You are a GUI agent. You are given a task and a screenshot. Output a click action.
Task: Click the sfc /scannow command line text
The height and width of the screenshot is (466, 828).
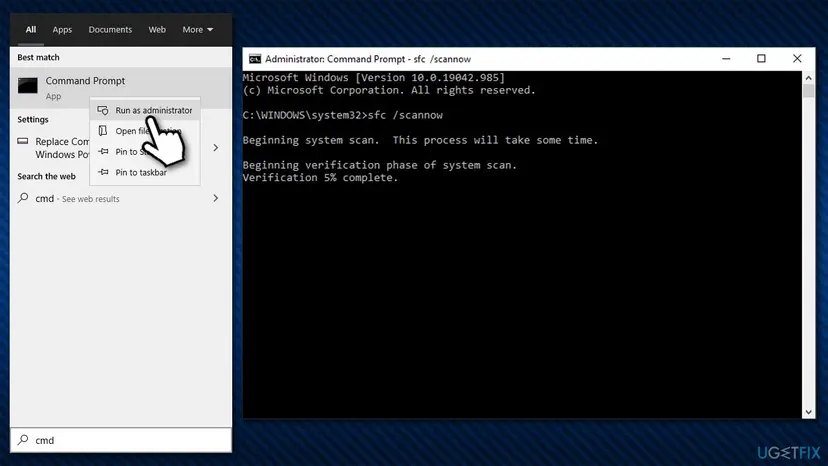343,115
